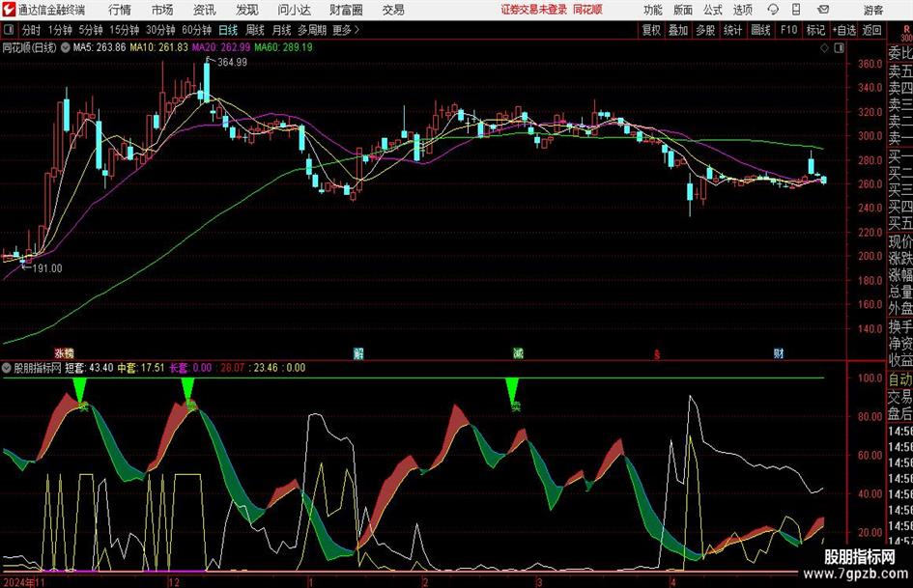The image size is (913, 588).
Task: Click the 2024年11 date label on timeline
Action: point(24,582)
